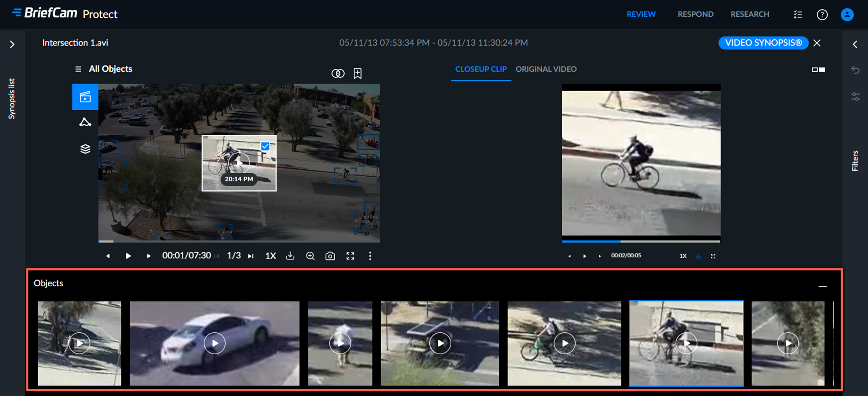
Task: Collapse the Objects panel
Action: click(x=823, y=286)
